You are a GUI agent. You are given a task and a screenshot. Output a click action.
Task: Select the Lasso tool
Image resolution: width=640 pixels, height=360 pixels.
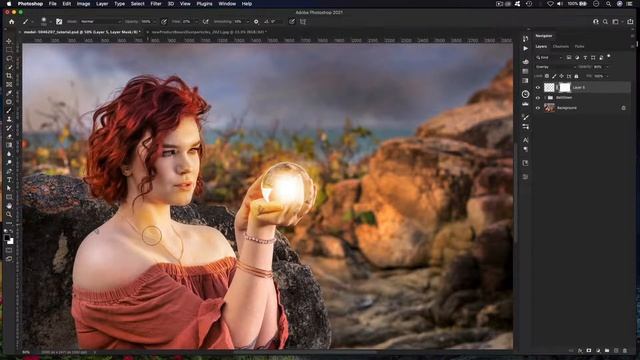point(9,58)
